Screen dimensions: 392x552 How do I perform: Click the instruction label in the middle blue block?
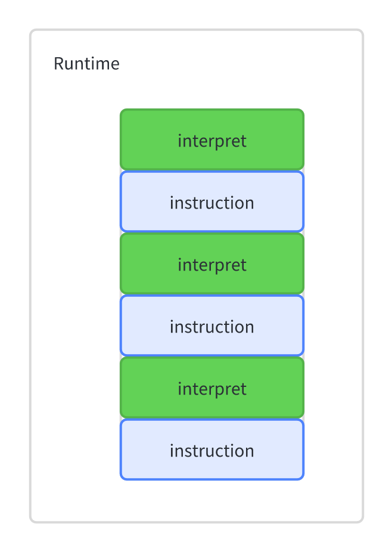[x=212, y=327]
